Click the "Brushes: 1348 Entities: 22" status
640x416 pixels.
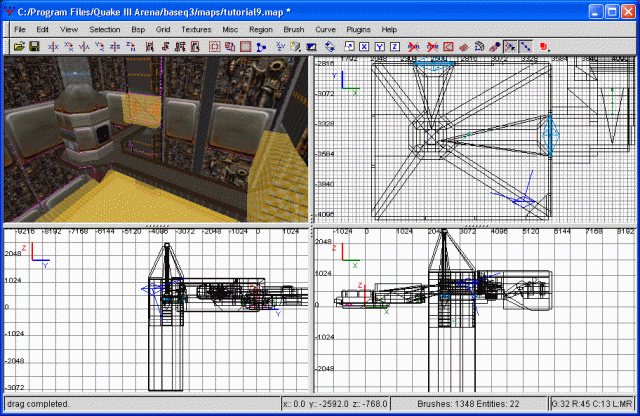pos(468,404)
